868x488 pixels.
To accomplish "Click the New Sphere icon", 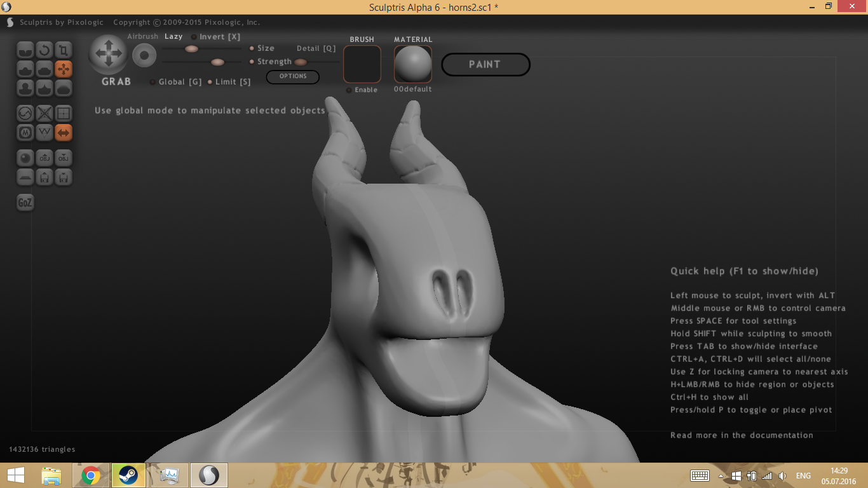I will pos(25,158).
